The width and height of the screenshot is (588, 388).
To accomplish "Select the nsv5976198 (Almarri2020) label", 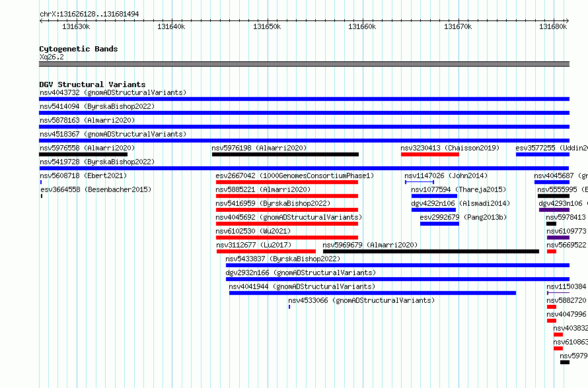I will pyautogui.click(x=259, y=148).
